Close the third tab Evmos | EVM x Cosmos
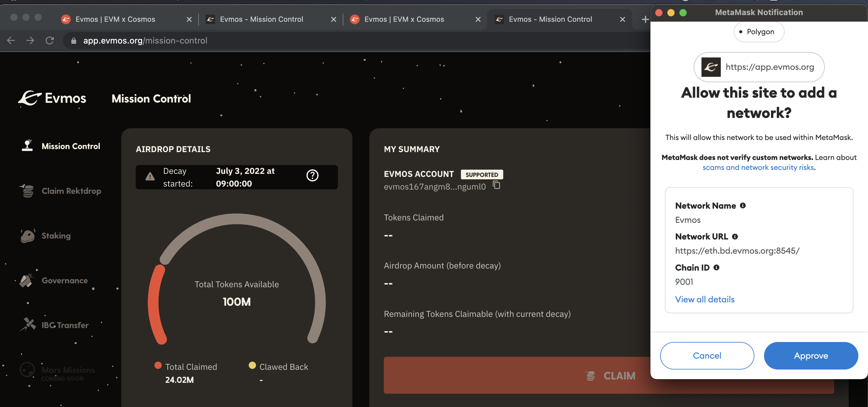 478,19
